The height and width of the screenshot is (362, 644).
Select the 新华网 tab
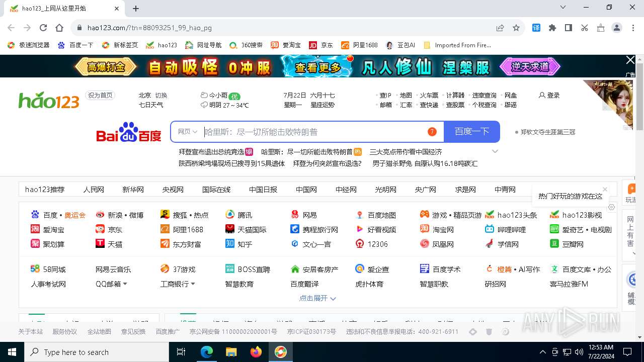tap(133, 190)
